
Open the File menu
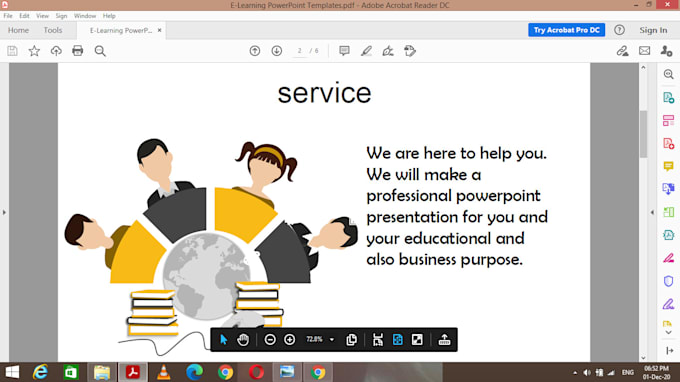[8, 16]
